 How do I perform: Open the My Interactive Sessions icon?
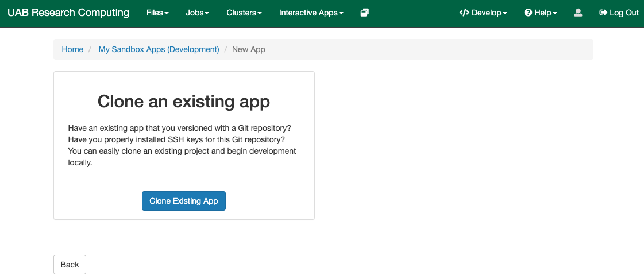point(364,13)
